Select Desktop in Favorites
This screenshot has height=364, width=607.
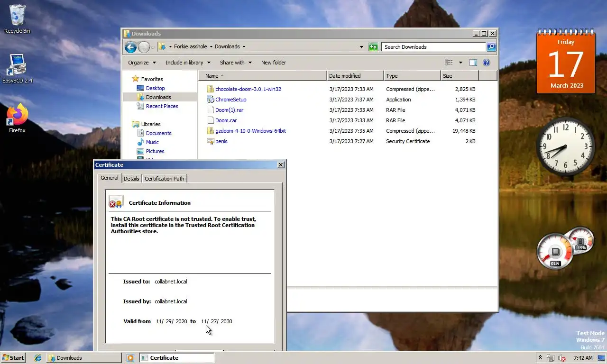pyautogui.click(x=155, y=88)
